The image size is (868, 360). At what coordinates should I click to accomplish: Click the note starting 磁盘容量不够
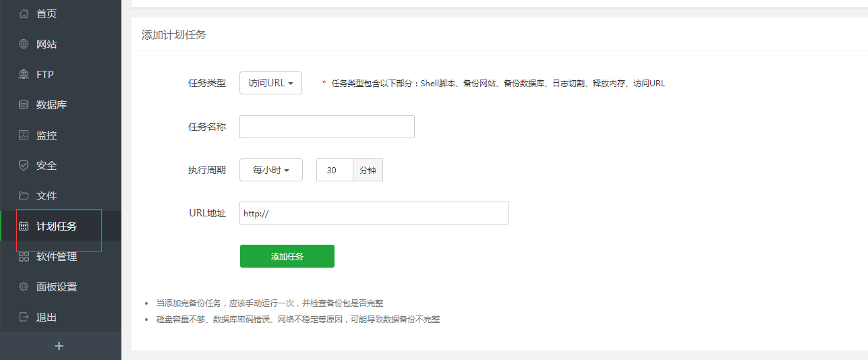click(x=298, y=319)
